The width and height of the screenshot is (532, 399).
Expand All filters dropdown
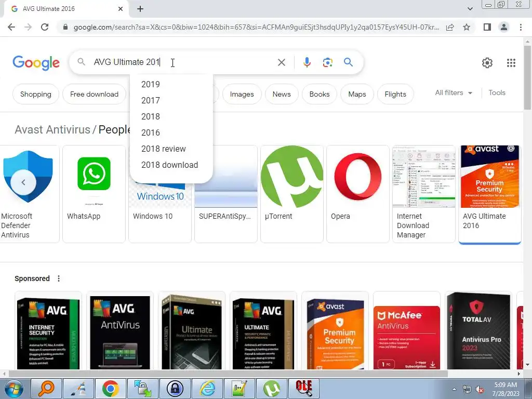pos(454,93)
